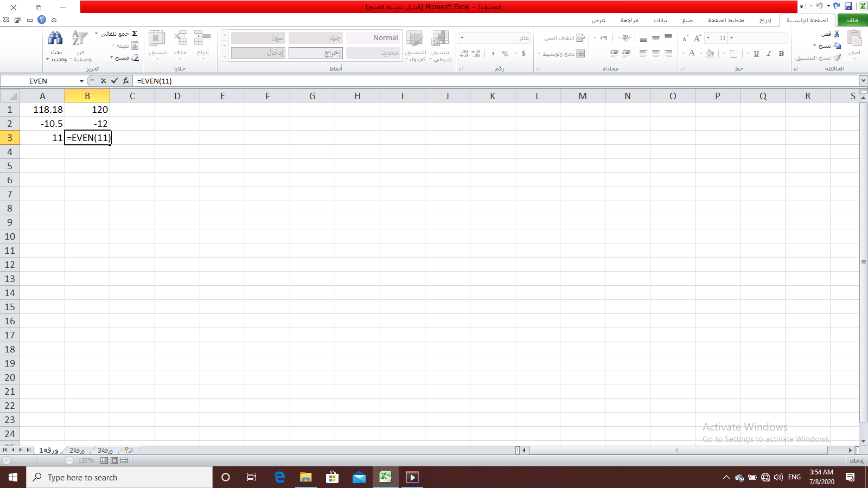Open the number format (عام) dropdown
The width and height of the screenshot is (868, 488).
462,38
